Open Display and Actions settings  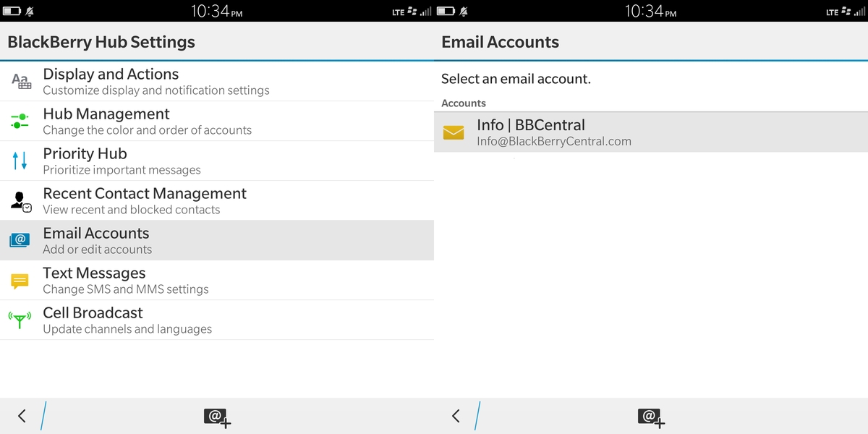pyautogui.click(x=217, y=81)
